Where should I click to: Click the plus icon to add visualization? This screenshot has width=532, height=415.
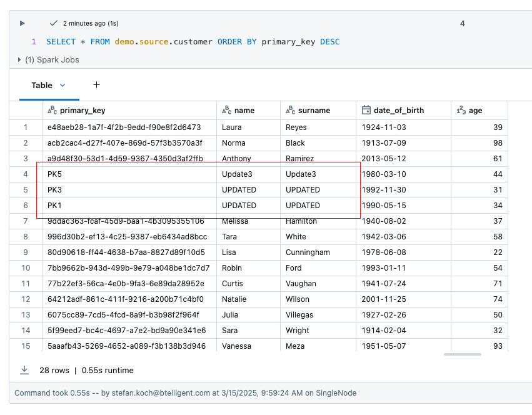[x=96, y=85]
